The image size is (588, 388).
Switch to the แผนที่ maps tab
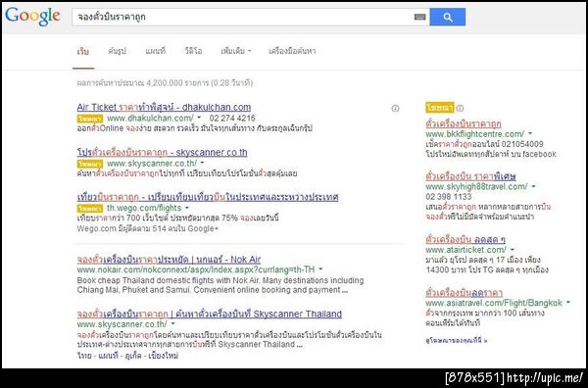click(x=156, y=51)
